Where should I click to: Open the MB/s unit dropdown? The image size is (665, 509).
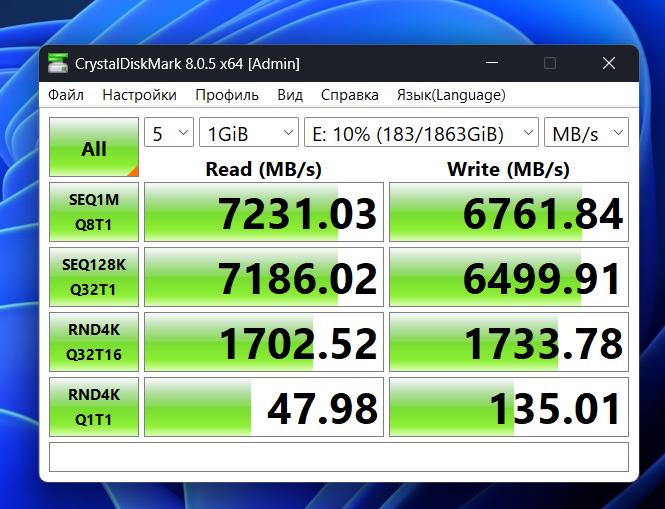click(x=586, y=133)
